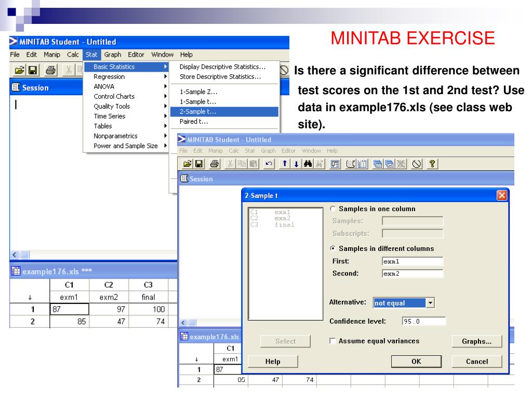This screenshot has width=532, height=399.
Task: Select Samples in different columns radio button
Action: pyautogui.click(x=333, y=248)
